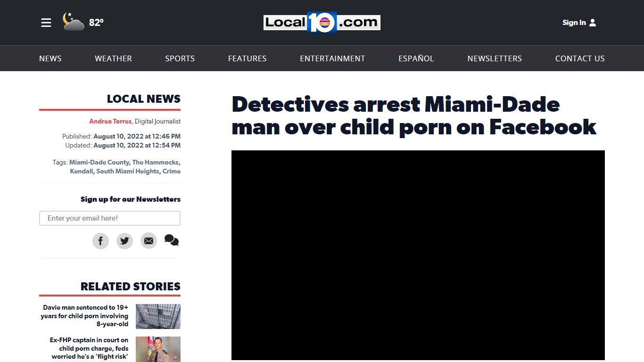This screenshot has height=362, width=644.
Task: Focus the newsletter email input field
Action: point(110,218)
